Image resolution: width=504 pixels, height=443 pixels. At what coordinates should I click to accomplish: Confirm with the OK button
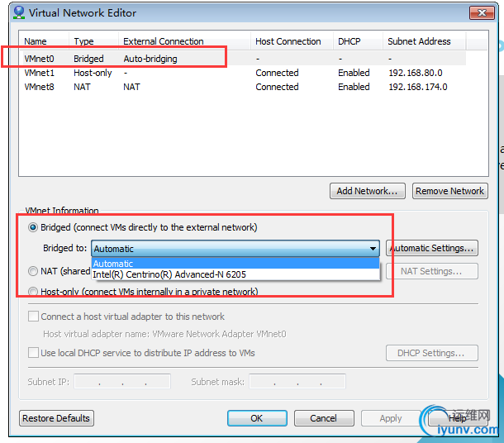click(x=257, y=418)
